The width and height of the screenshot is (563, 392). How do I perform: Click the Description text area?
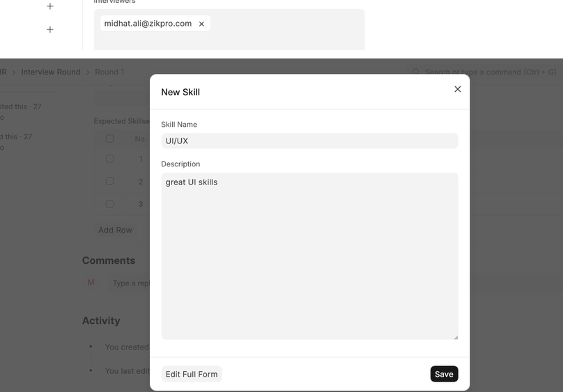click(x=309, y=256)
